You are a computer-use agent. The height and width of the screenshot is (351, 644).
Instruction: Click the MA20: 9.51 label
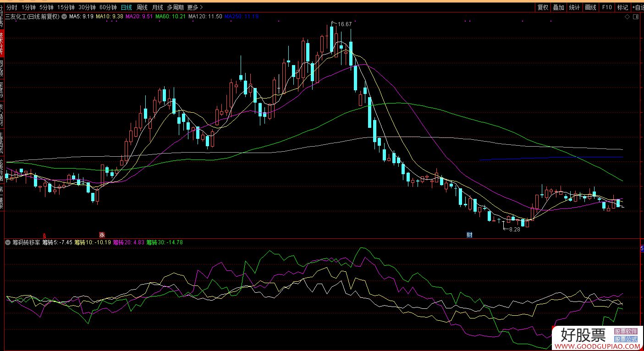point(139,16)
